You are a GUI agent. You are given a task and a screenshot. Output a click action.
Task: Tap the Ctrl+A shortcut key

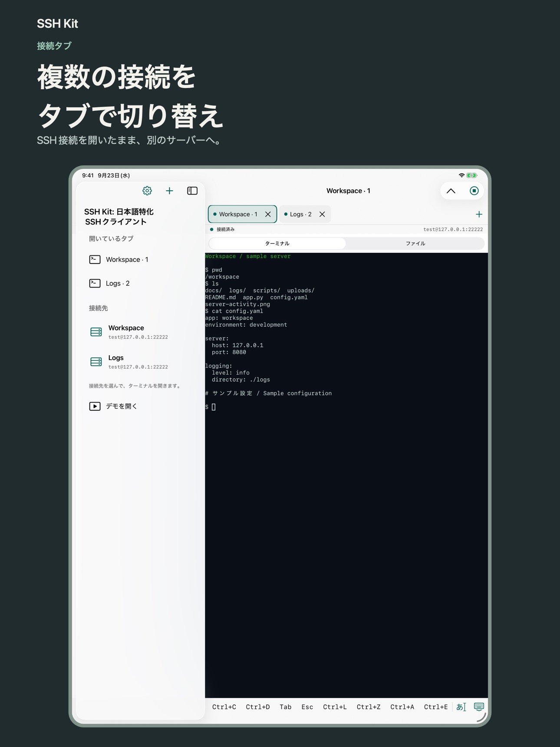pyautogui.click(x=402, y=707)
